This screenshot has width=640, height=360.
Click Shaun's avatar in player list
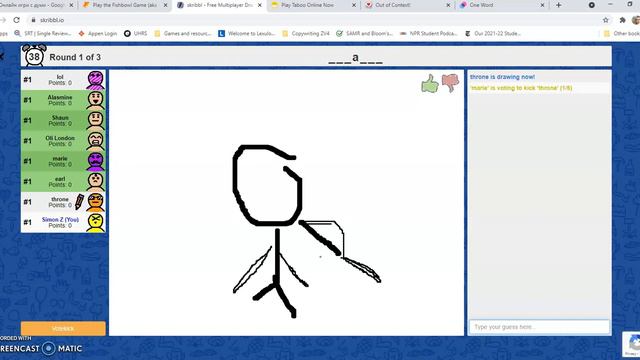pos(95,121)
